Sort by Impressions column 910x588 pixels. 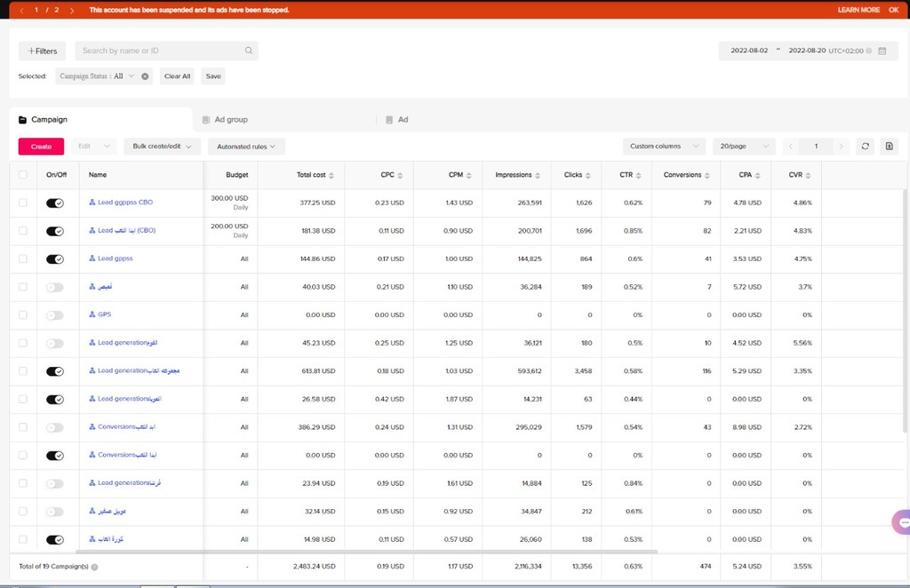point(538,175)
